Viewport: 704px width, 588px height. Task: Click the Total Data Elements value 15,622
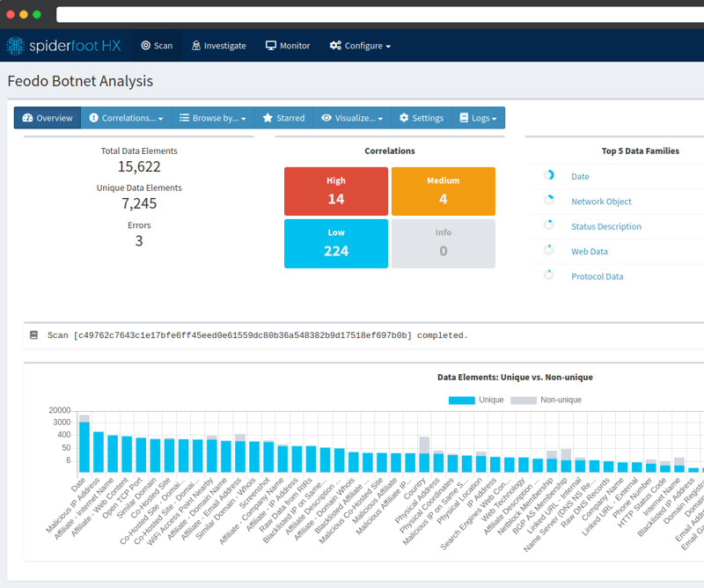[x=139, y=166]
